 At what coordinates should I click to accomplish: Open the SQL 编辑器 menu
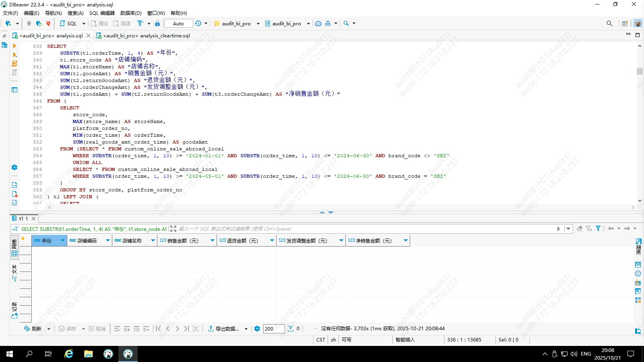[102, 13]
